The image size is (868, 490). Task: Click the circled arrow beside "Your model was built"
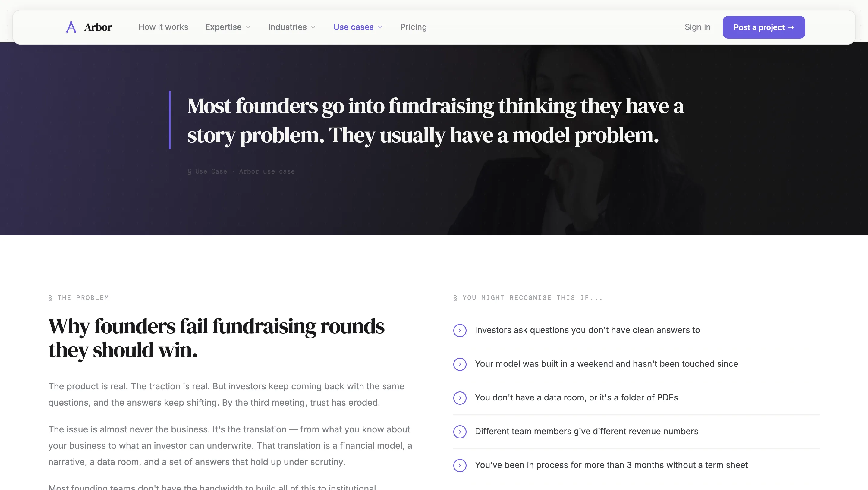[460, 364]
